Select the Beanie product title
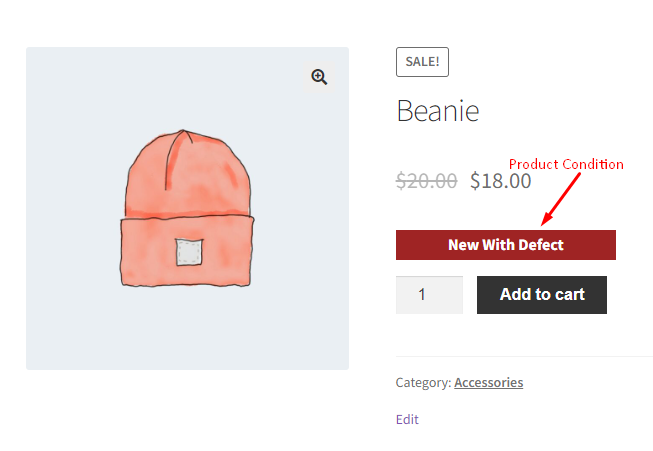Image resolution: width=653 pixels, height=451 pixels. tap(438, 111)
